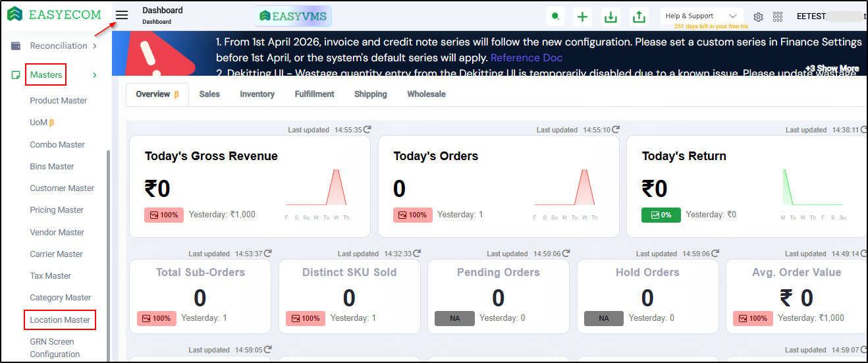Image resolution: width=868 pixels, height=363 pixels.
Task: Open the Reference Doc link
Action: [526, 58]
